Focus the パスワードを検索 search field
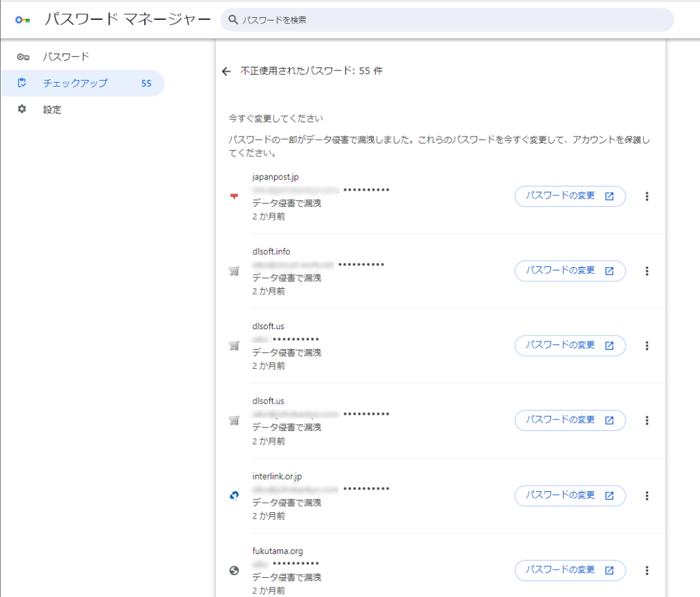The height and width of the screenshot is (597, 700). (x=451, y=20)
